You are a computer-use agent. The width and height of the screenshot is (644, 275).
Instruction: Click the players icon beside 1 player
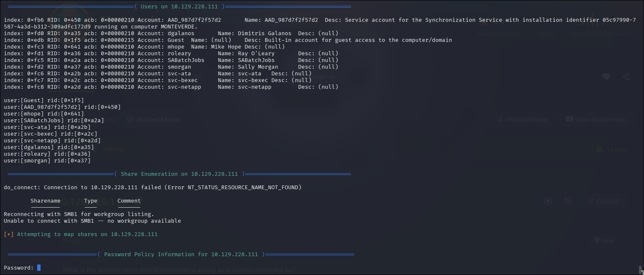pos(600,149)
